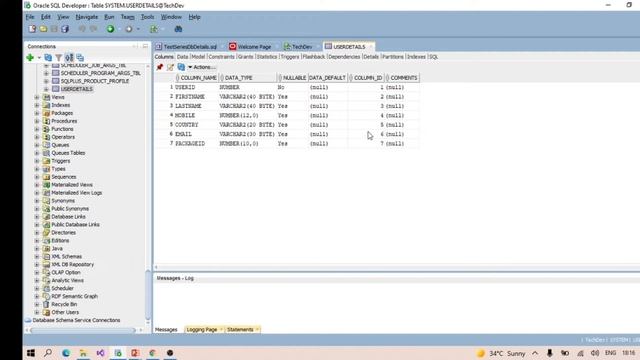Expand the Triggers tree node
This screenshot has height=360, width=640.
(x=37, y=161)
